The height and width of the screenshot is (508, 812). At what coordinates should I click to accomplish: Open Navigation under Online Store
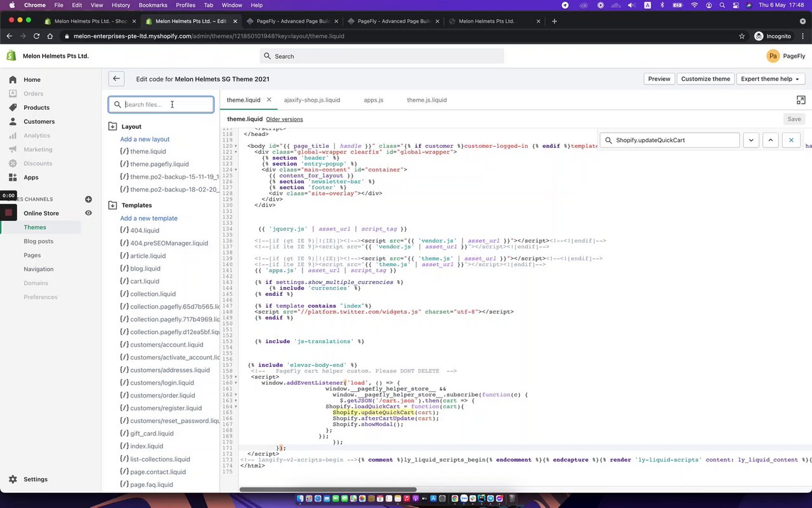click(x=39, y=269)
